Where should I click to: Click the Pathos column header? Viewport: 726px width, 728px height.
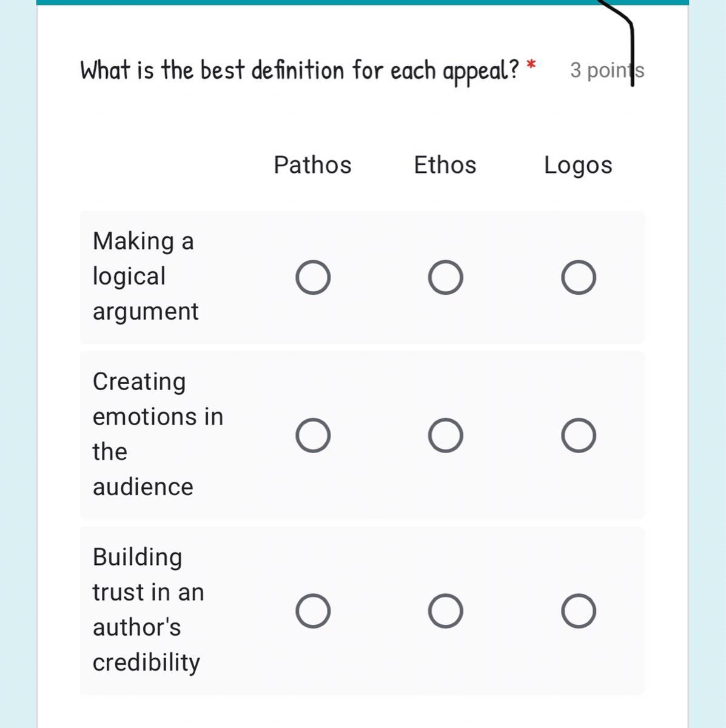tap(312, 165)
